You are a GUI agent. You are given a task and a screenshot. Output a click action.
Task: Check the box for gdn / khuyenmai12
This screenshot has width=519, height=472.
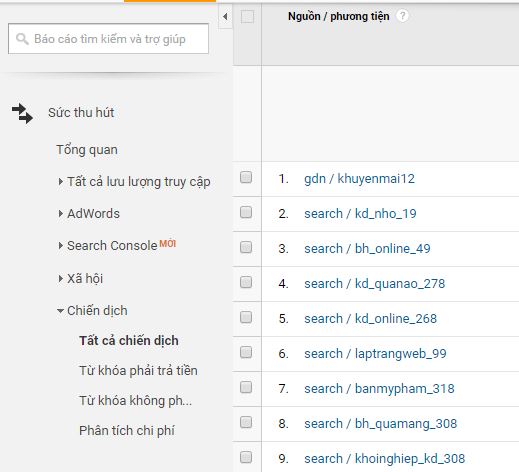coord(246,177)
